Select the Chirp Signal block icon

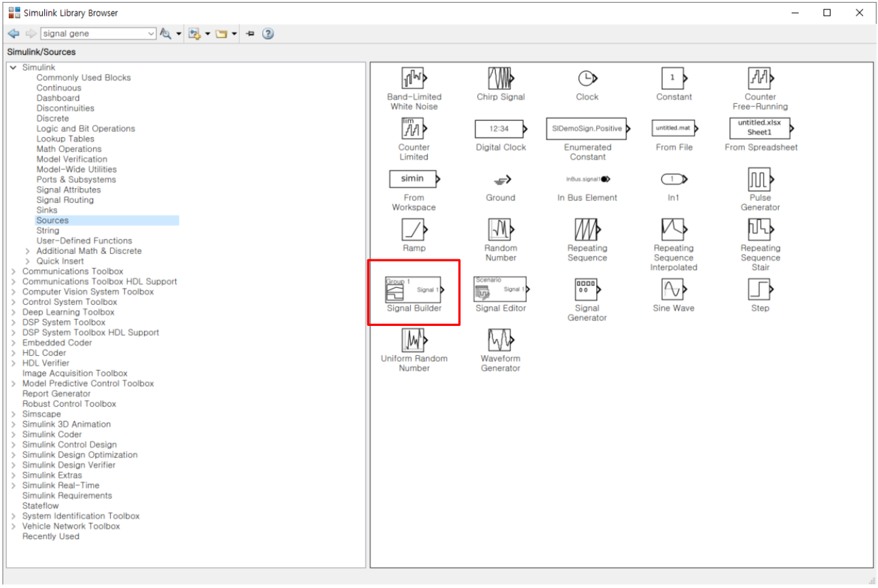[x=500, y=78]
